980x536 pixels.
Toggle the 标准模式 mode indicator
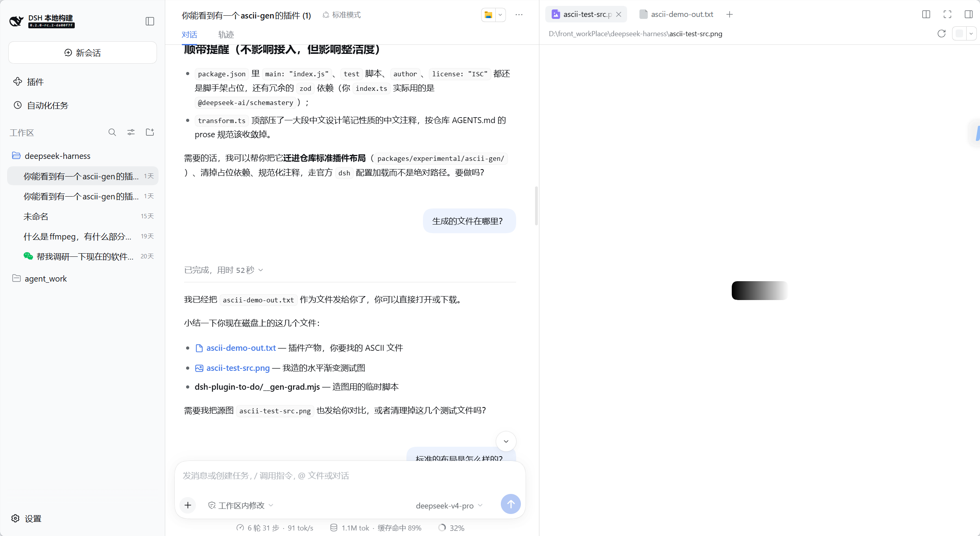pos(341,15)
